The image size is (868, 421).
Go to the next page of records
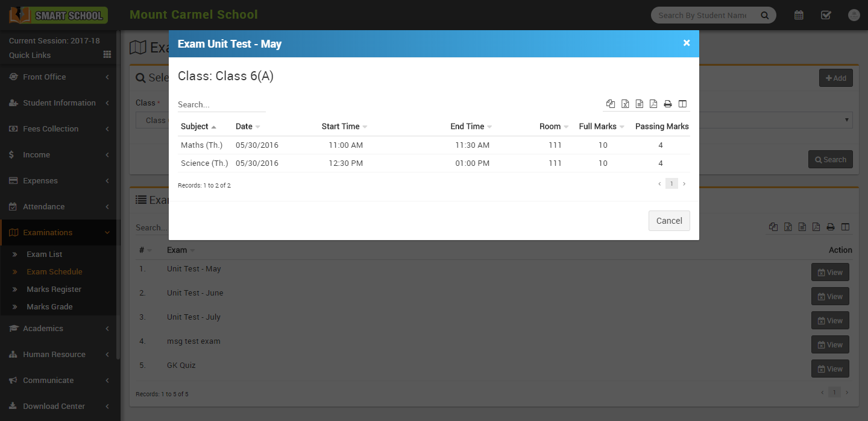pyautogui.click(x=684, y=184)
